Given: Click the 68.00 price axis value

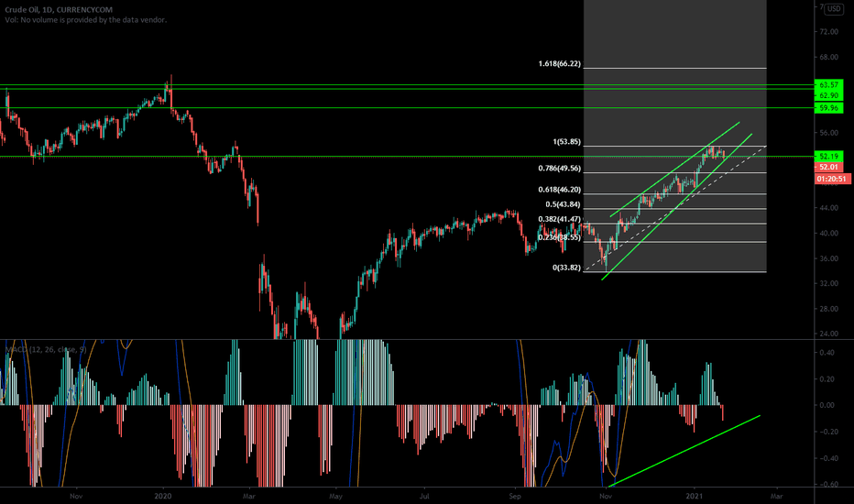Looking at the screenshot, I should 828,57.
